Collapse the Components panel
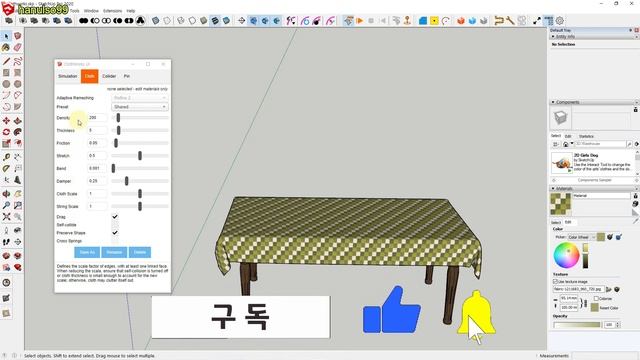 point(553,102)
